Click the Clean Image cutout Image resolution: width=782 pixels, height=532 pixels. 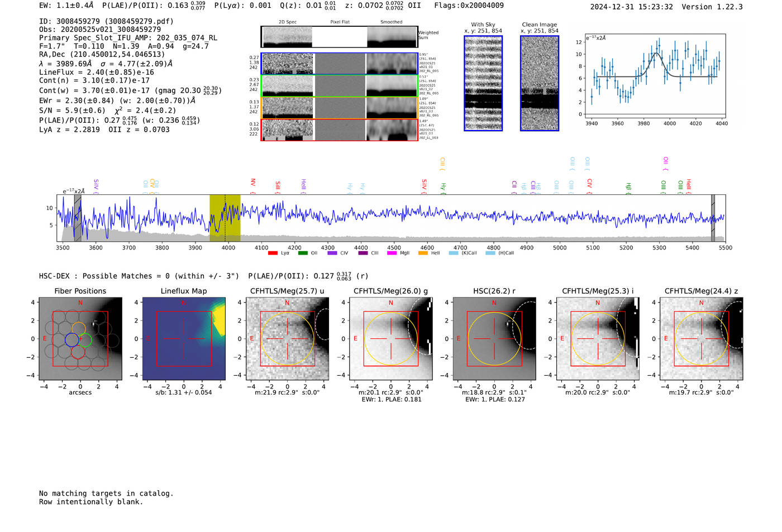(x=540, y=83)
